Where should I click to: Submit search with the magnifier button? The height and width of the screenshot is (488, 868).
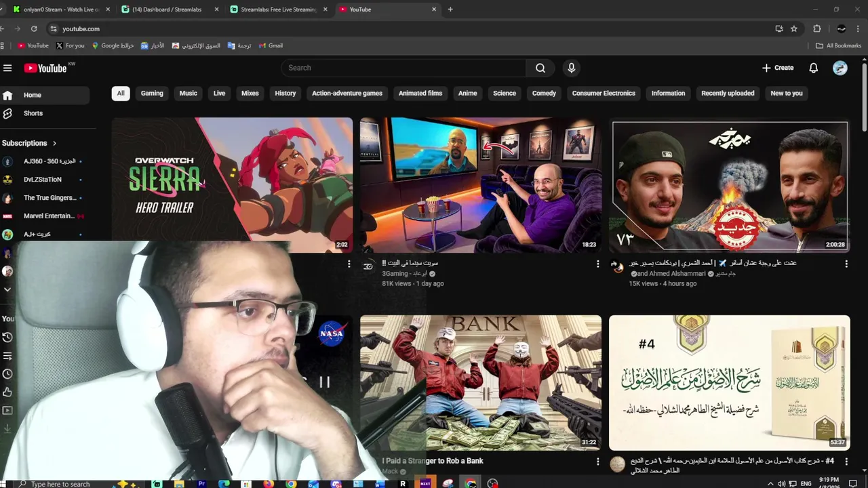click(x=540, y=68)
